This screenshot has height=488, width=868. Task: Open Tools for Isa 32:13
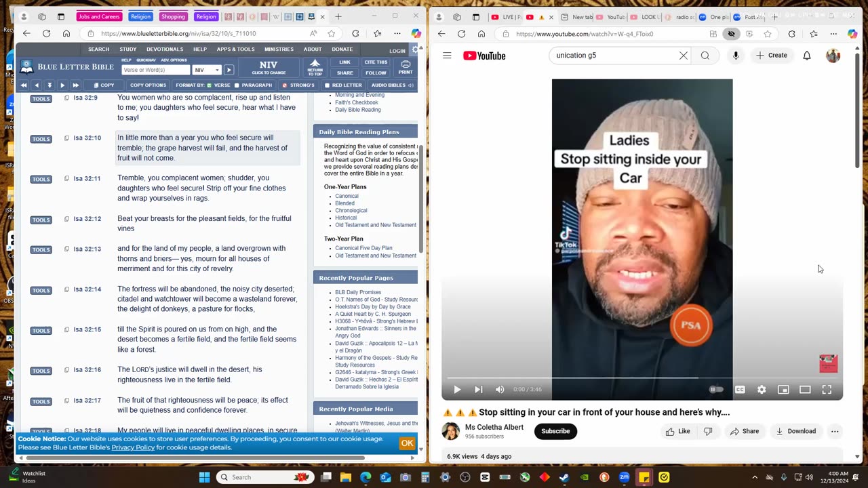41,249
